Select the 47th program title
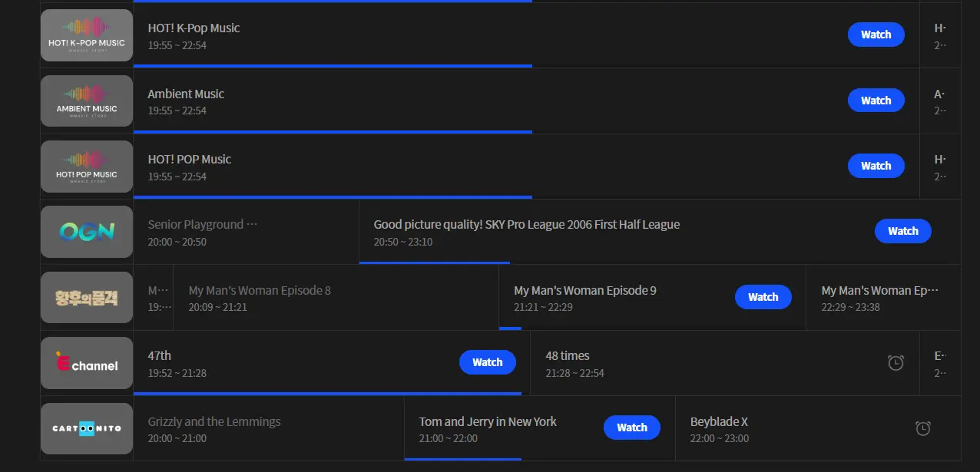Image resolution: width=980 pixels, height=472 pixels. [x=160, y=356]
